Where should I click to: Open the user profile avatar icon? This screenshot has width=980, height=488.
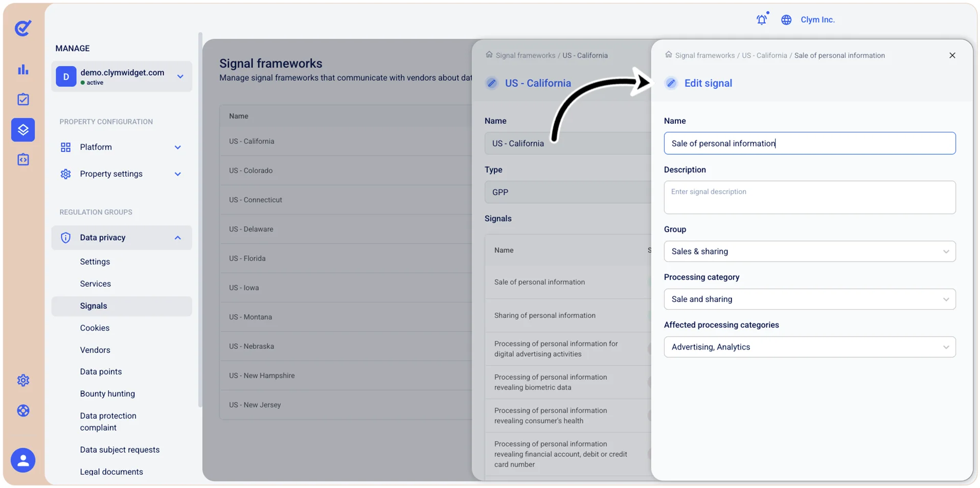click(23, 460)
